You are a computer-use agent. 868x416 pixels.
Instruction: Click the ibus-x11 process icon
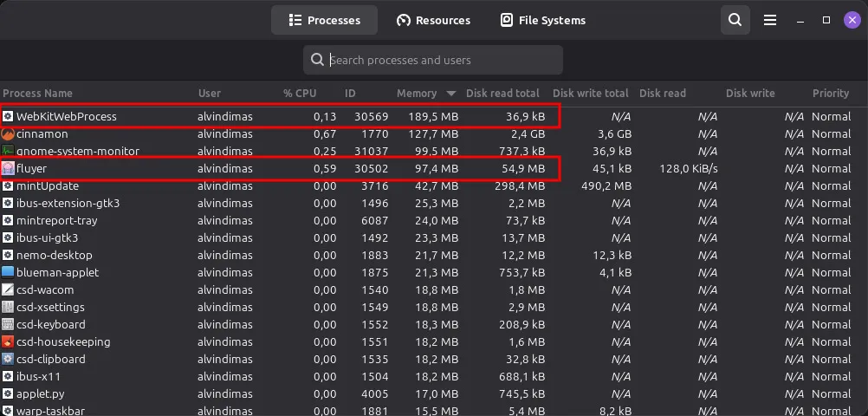click(x=8, y=377)
